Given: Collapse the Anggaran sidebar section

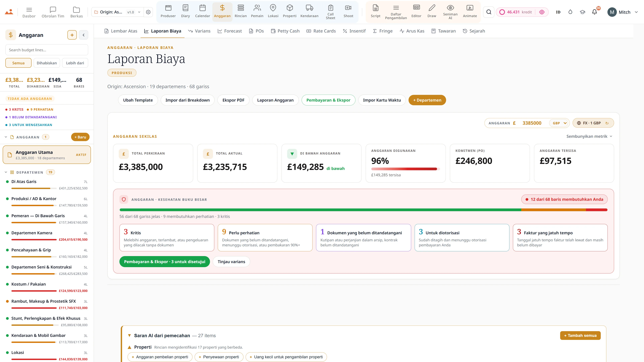Looking at the screenshot, I should 6,137.
